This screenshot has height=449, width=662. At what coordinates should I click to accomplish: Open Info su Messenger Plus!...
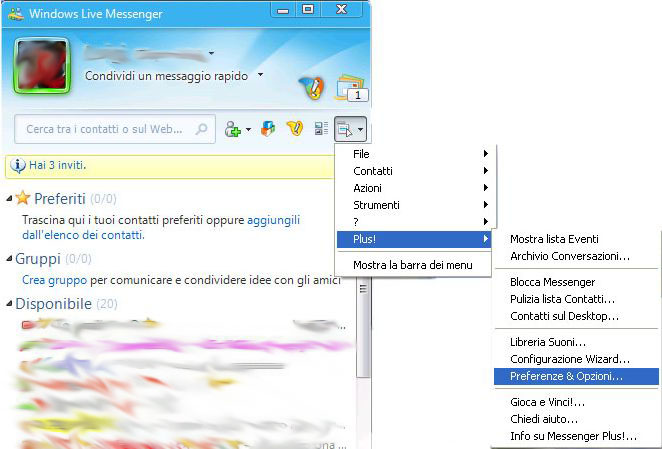tap(576, 436)
